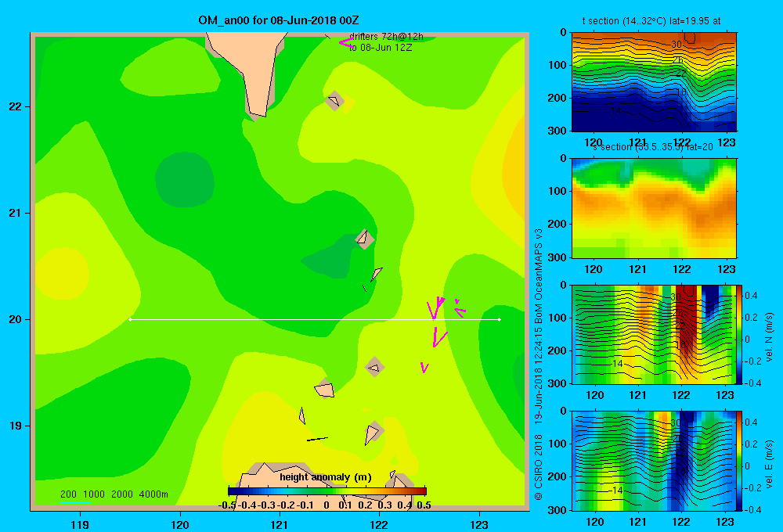Click depth label 100 on the vel. E section axis
This screenshot has height=532, width=783.
pyautogui.click(x=559, y=444)
